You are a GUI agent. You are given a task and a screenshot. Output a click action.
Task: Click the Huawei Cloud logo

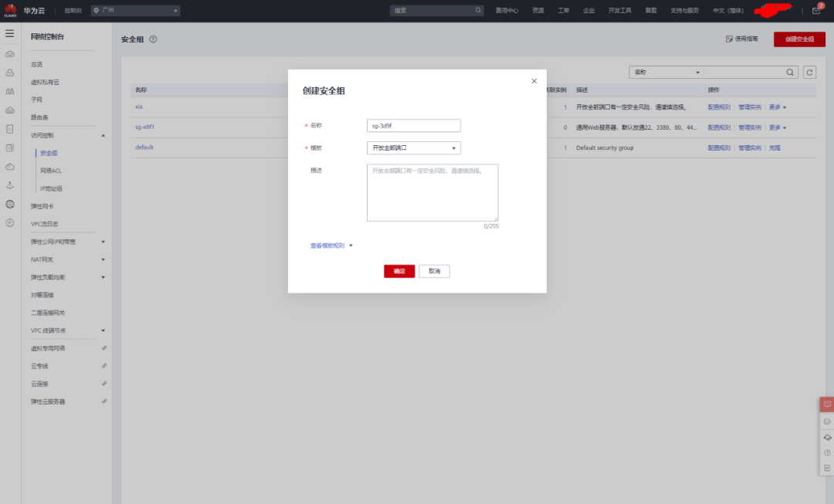[x=10, y=9]
